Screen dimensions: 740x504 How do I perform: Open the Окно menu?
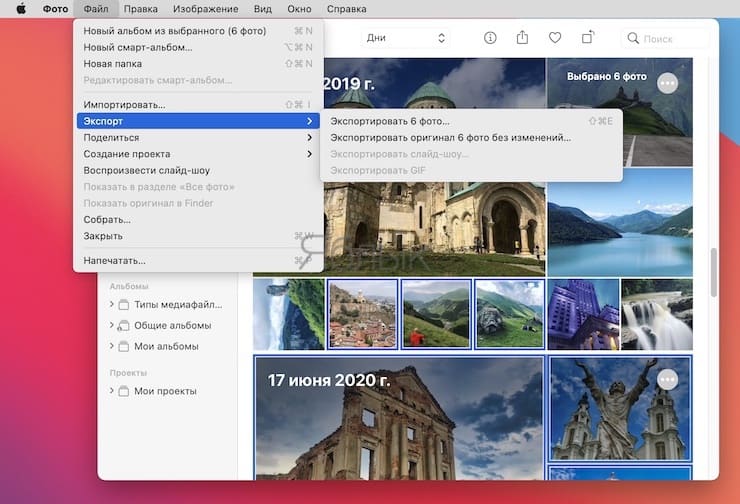coord(299,8)
